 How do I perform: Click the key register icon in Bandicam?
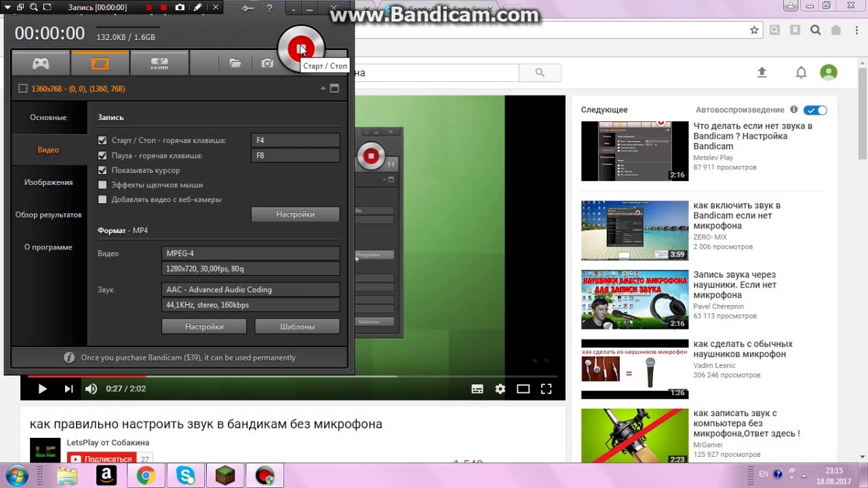pos(249,8)
